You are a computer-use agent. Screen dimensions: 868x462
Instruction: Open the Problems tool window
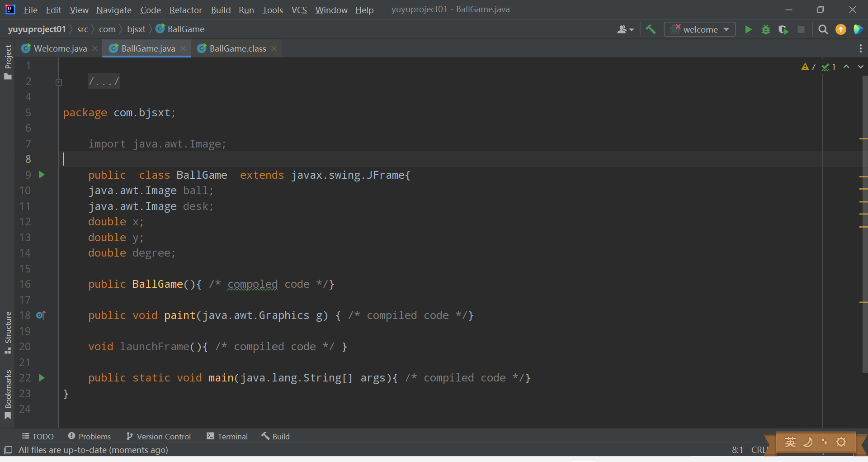pos(90,436)
